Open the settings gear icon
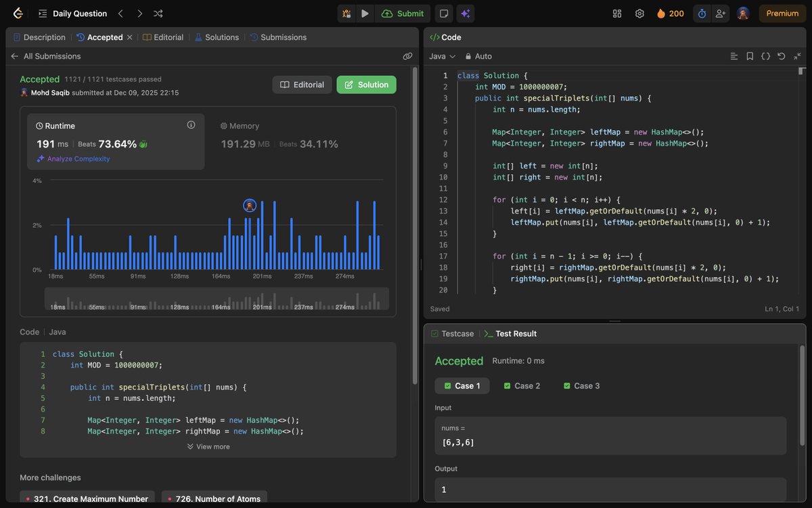 639,14
